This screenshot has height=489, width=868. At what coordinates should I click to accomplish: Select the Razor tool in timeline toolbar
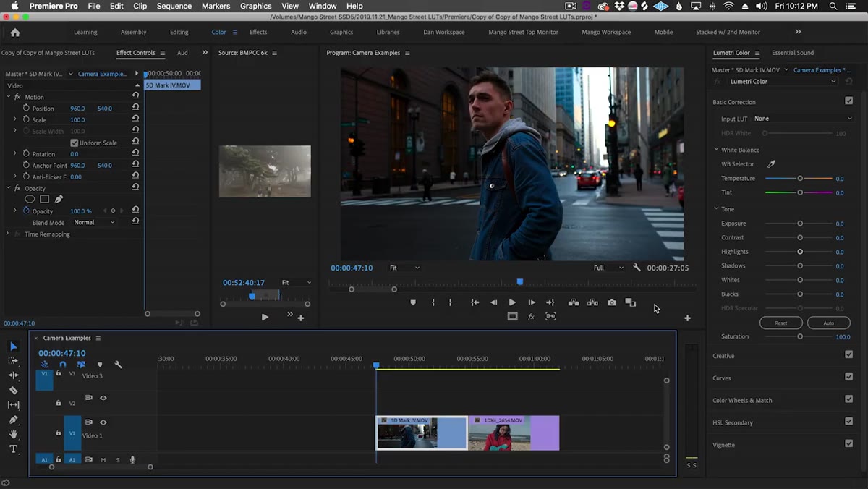(13, 390)
